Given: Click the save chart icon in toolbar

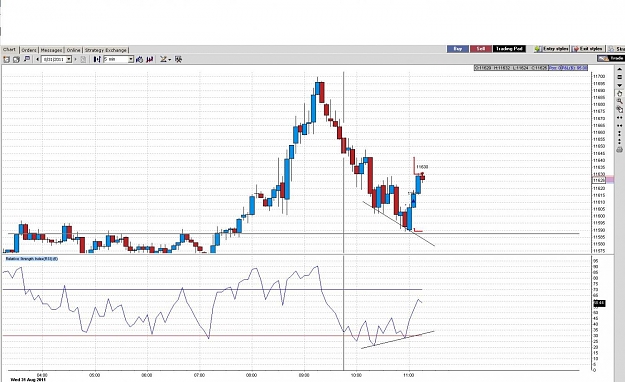Looking at the screenshot, I should tap(16, 59).
